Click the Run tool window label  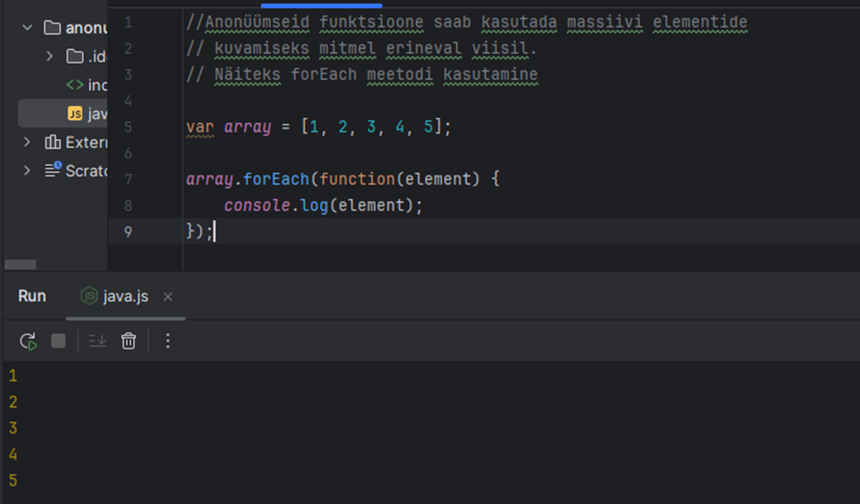(x=32, y=297)
